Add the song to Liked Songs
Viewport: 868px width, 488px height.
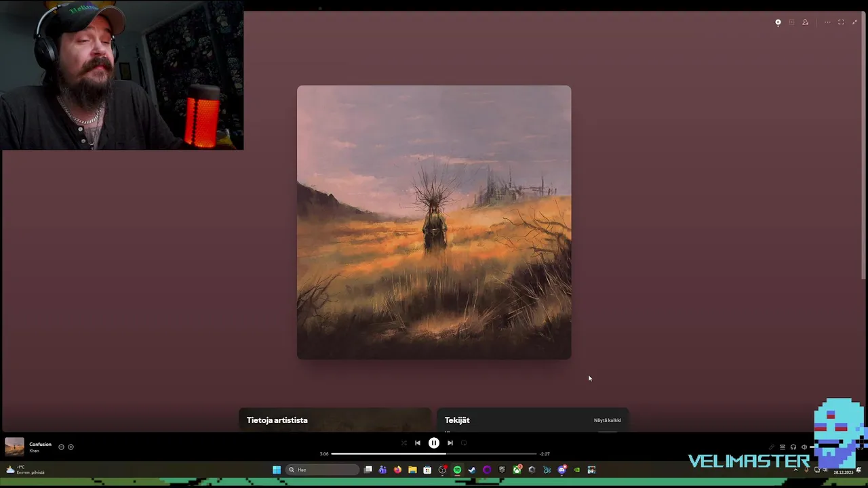coord(71,447)
